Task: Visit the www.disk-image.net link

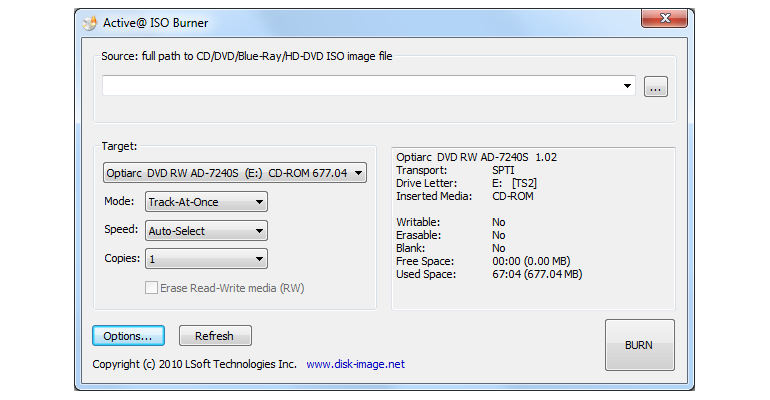Action: 356,364
